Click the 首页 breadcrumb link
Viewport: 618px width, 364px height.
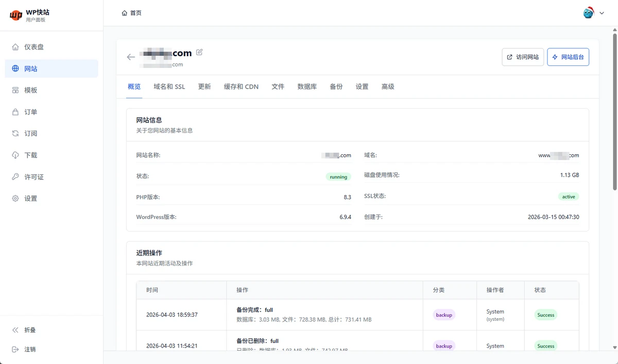click(x=132, y=13)
